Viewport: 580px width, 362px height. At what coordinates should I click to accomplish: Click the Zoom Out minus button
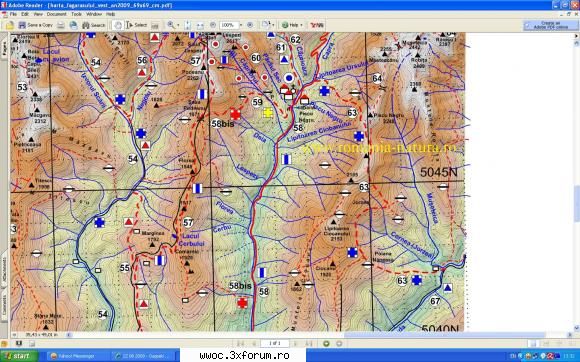click(x=213, y=25)
